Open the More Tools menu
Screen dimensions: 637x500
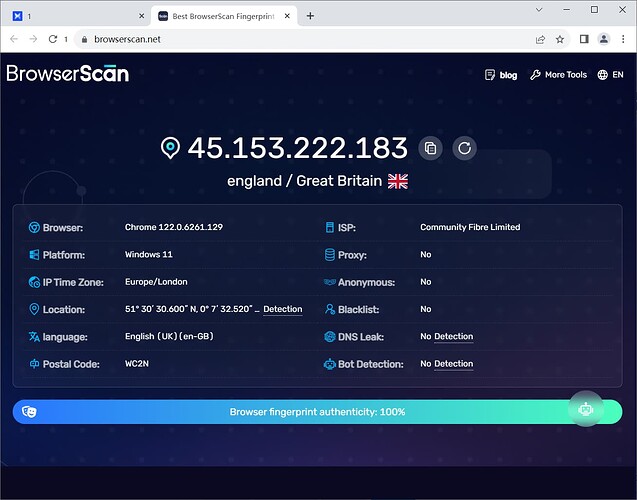click(x=559, y=75)
